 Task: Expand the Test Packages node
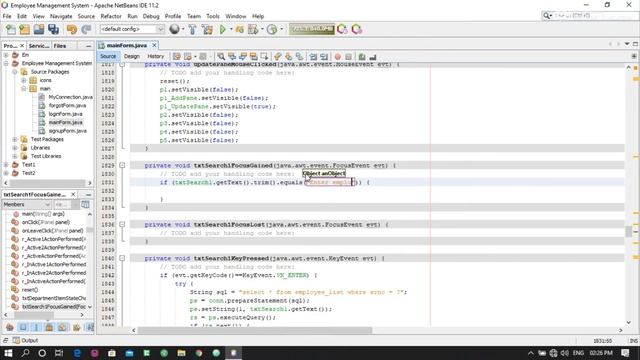point(15,139)
